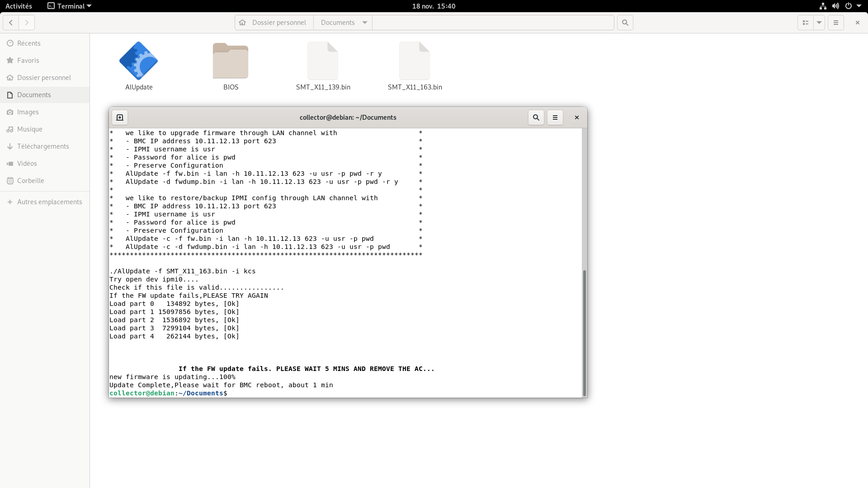Go to Dossier personnel in path bar

[274, 23]
